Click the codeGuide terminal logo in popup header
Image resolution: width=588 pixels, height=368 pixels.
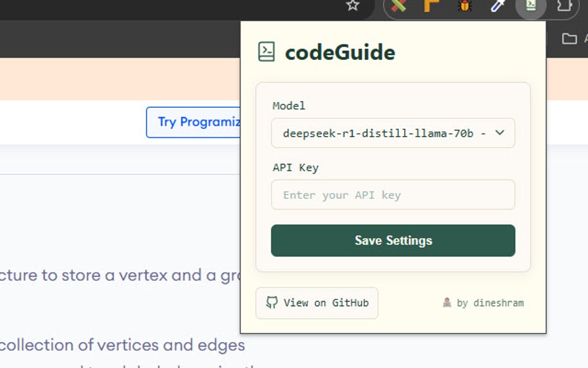point(266,51)
